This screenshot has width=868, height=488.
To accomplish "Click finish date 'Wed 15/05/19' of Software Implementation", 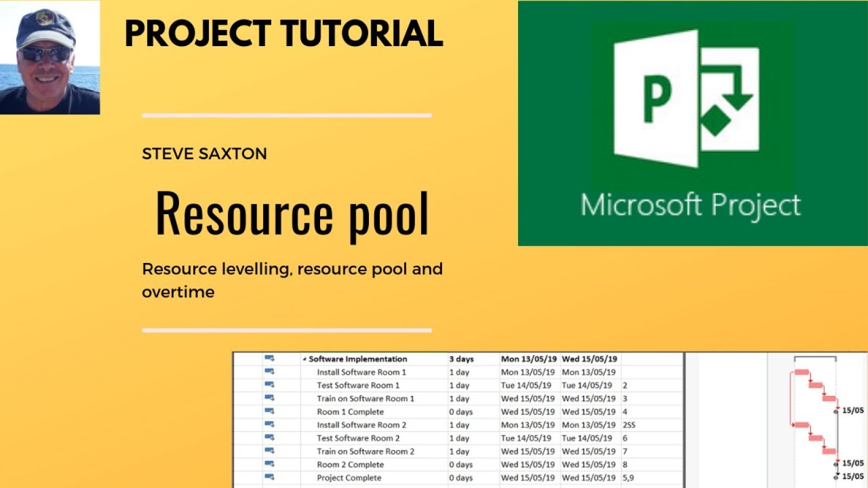I will 589,359.
